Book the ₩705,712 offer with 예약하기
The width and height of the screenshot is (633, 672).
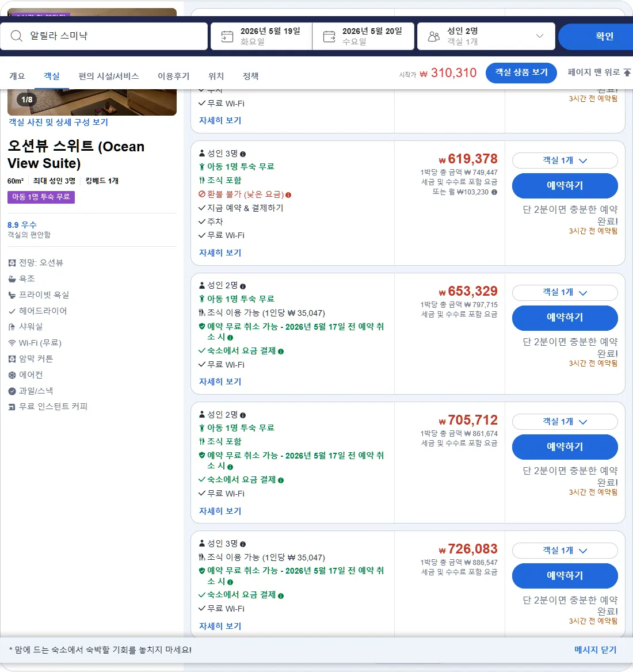[565, 447]
